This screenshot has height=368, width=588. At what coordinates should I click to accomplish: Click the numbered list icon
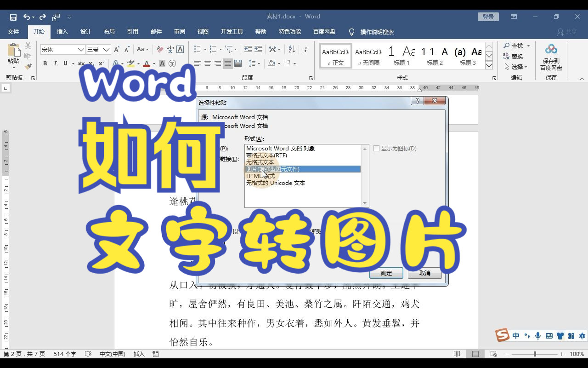pyautogui.click(x=213, y=49)
